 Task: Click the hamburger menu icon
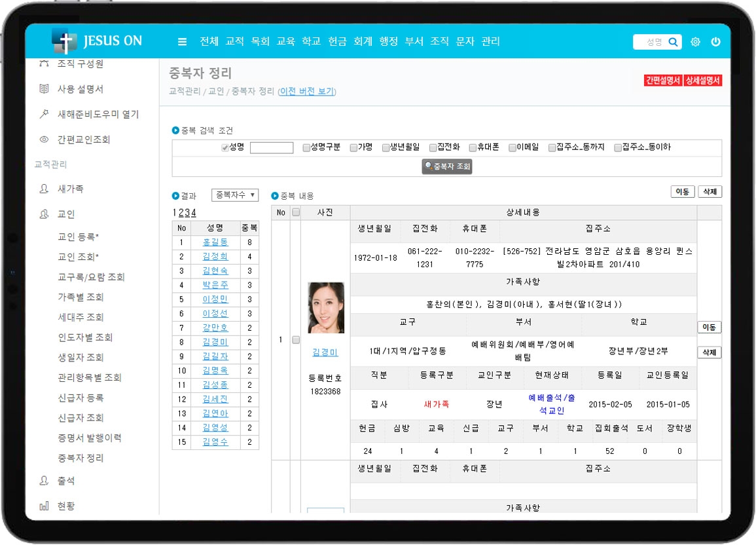point(182,42)
